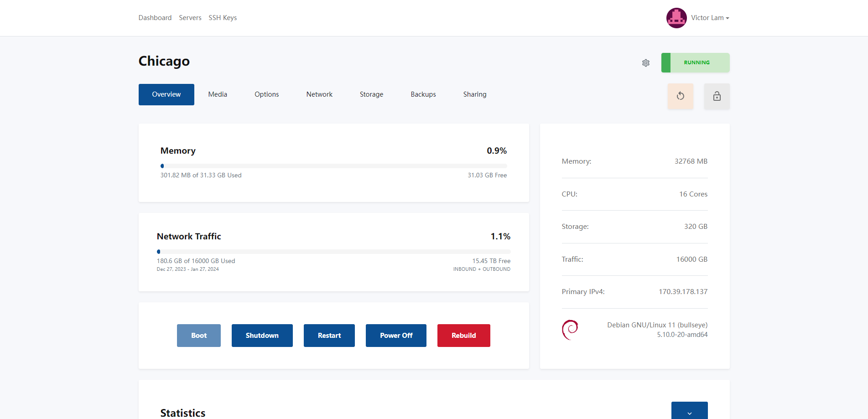Click the Network Traffic heading
Image resolution: width=868 pixels, height=419 pixels.
click(189, 237)
